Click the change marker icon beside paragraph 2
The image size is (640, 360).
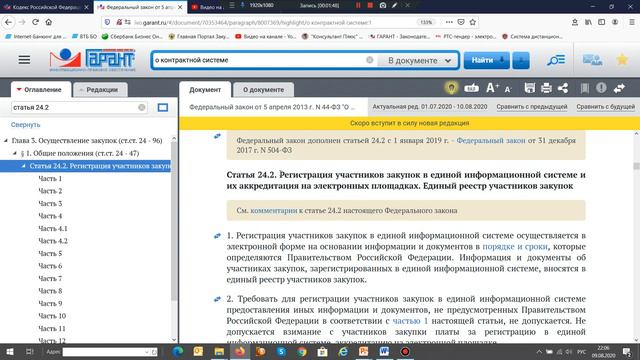click(x=217, y=299)
